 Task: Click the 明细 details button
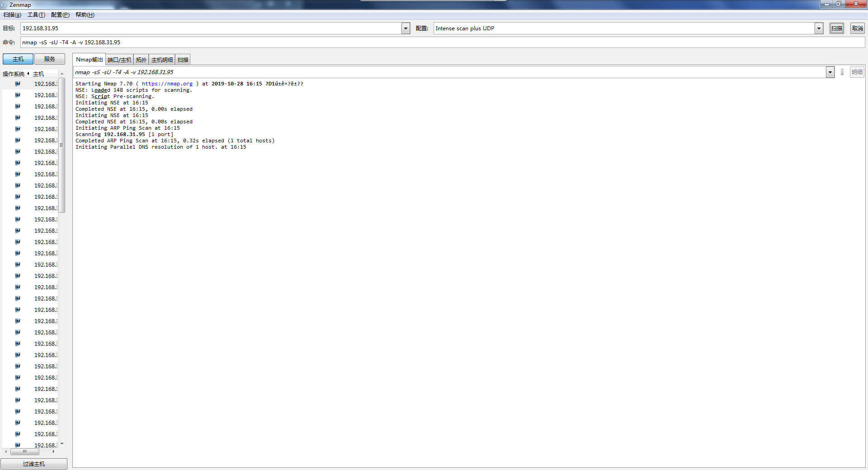click(x=857, y=72)
